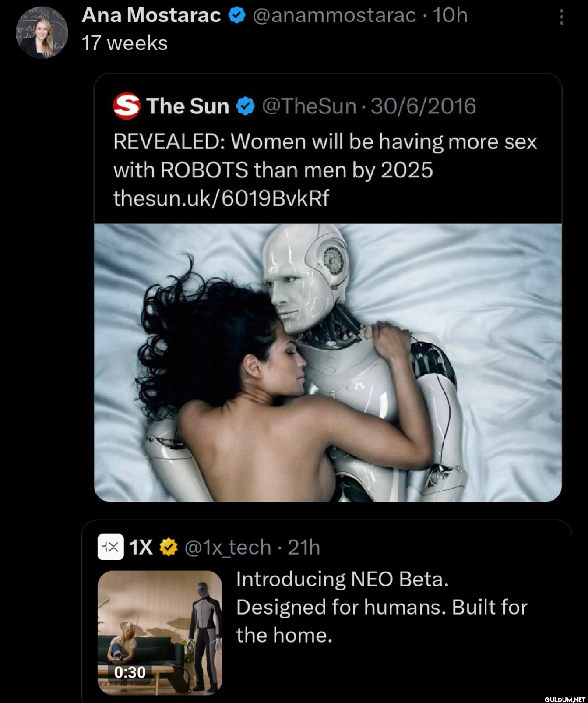This screenshot has width=588, height=703.
Task: Click The Sun's red logo avatar
Action: click(x=127, y=106)
